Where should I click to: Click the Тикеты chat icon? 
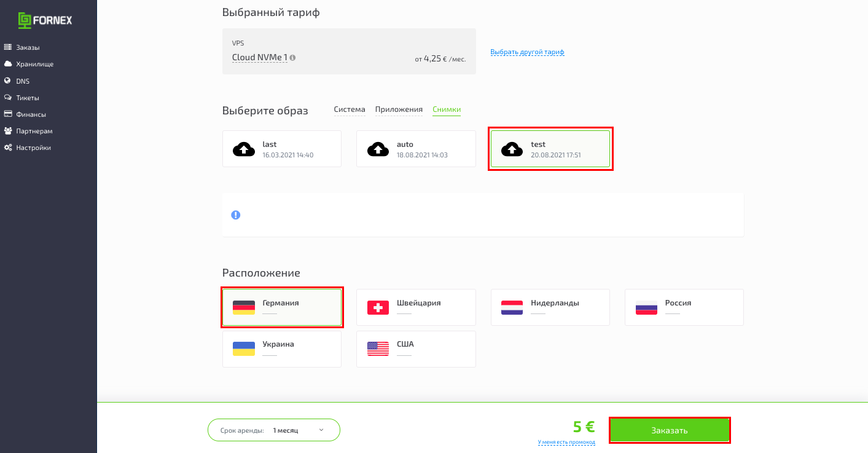click(8, 98)
